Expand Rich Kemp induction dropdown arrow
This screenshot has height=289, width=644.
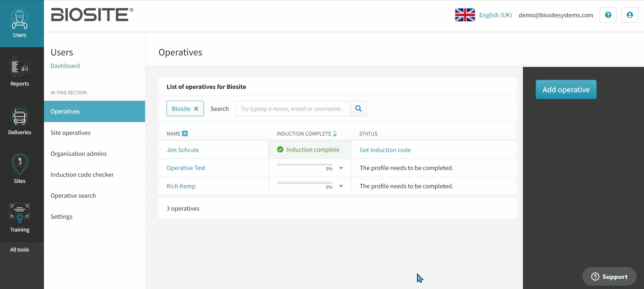[x=341, y=186]
